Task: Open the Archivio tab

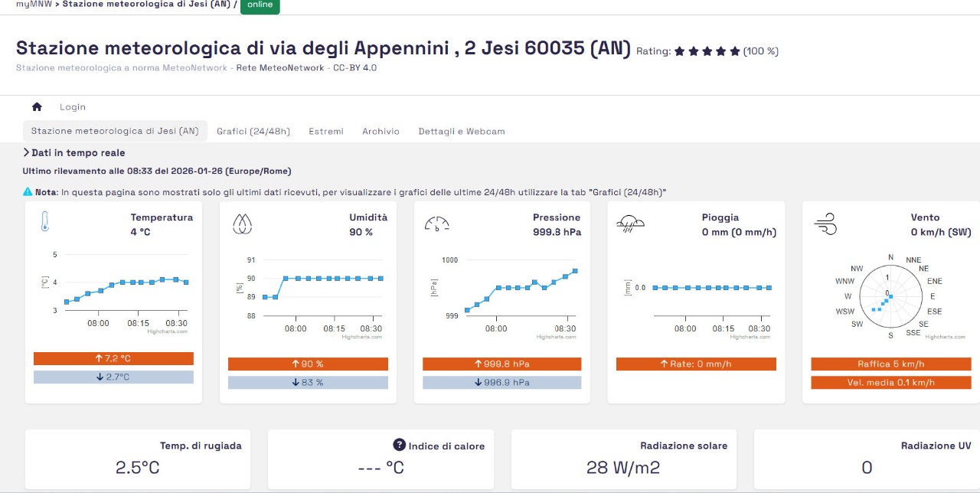Action: (381, 131)
